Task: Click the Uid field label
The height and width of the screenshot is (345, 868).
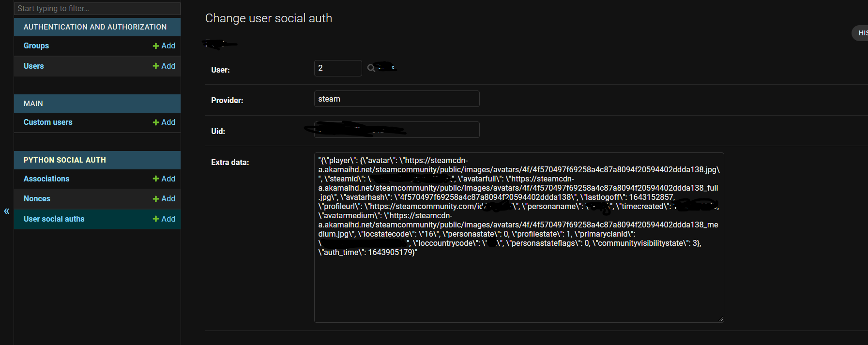Action: pos(218,132)
